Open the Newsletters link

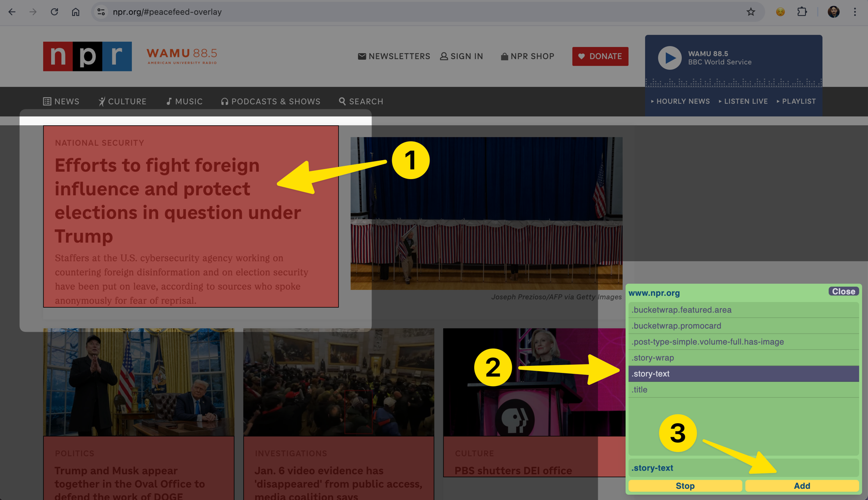pos(394,56)
